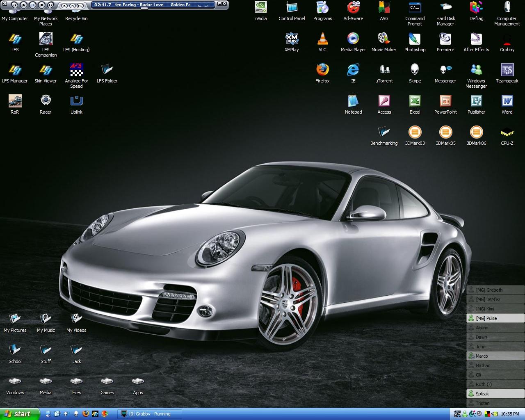Open the media player system menu icon
525x420 pixels.
tap(4, 5)
